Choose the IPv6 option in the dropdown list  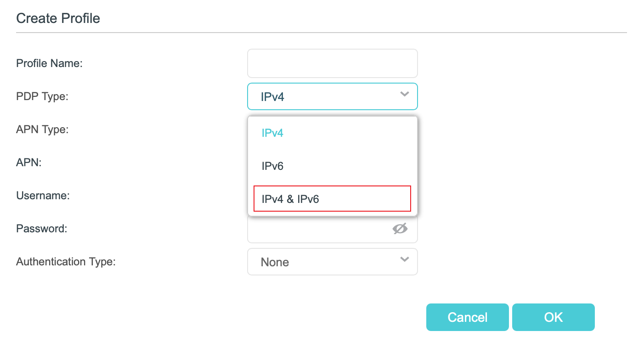coord(272,166)
